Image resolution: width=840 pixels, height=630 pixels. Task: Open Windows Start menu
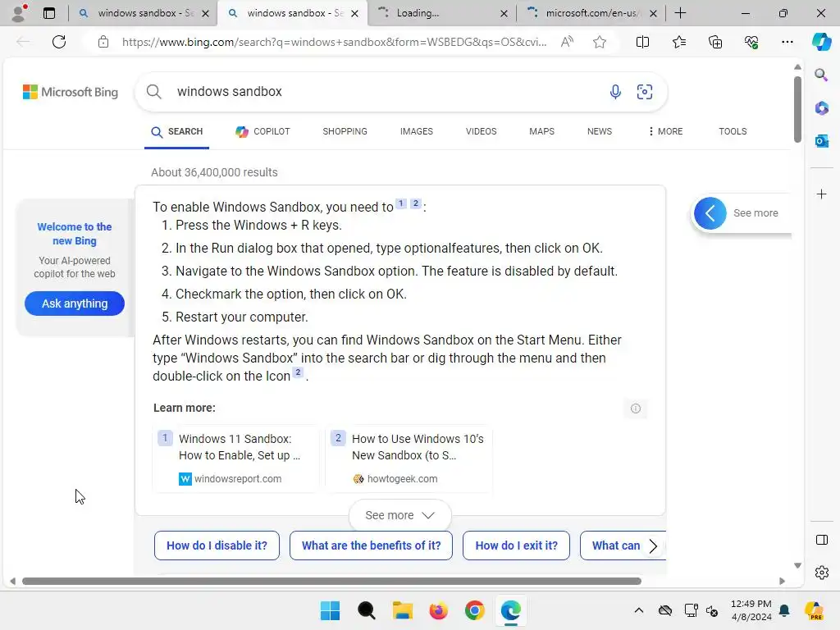[330, 610]
